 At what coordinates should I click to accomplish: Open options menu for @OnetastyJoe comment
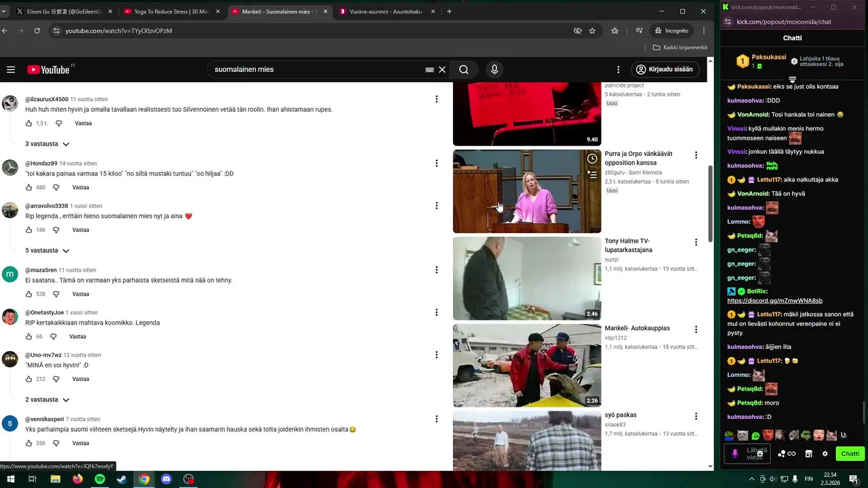(436, 312)
